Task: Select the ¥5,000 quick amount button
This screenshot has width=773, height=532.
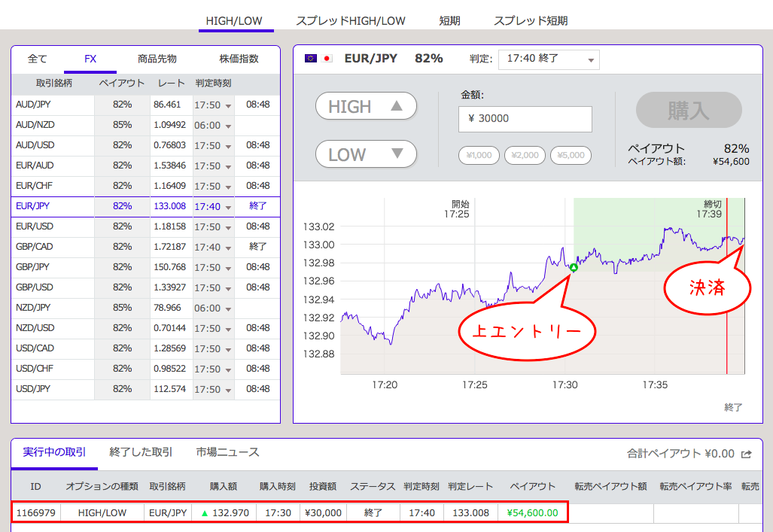Action: [x=571, y=156]
